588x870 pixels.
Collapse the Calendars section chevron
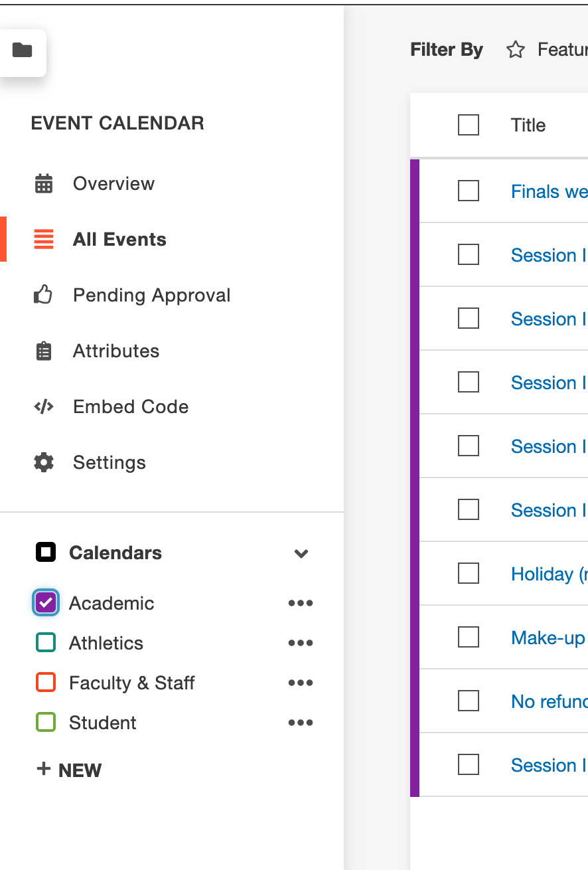[x=301, y=553]
